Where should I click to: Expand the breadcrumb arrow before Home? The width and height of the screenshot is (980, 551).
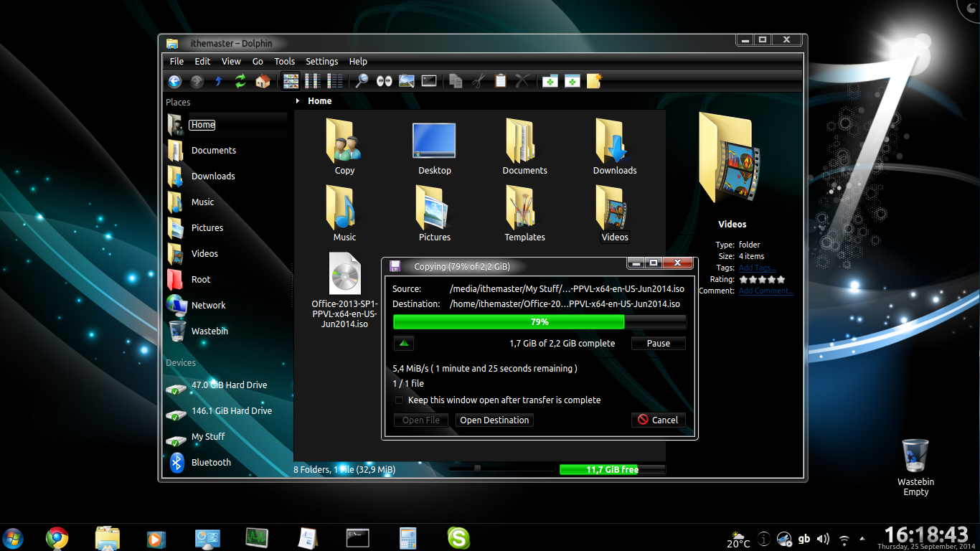pyautogui.click(x=298, y=101)
